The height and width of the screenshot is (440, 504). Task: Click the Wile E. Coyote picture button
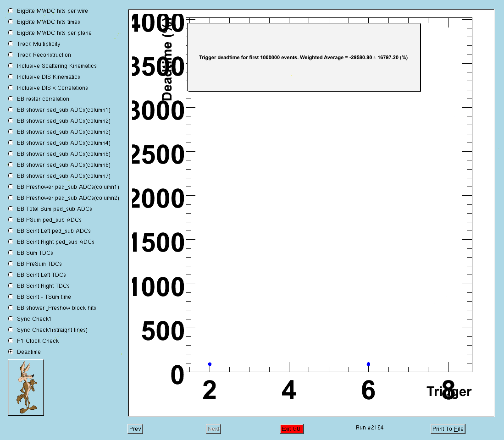pos(26,387)
